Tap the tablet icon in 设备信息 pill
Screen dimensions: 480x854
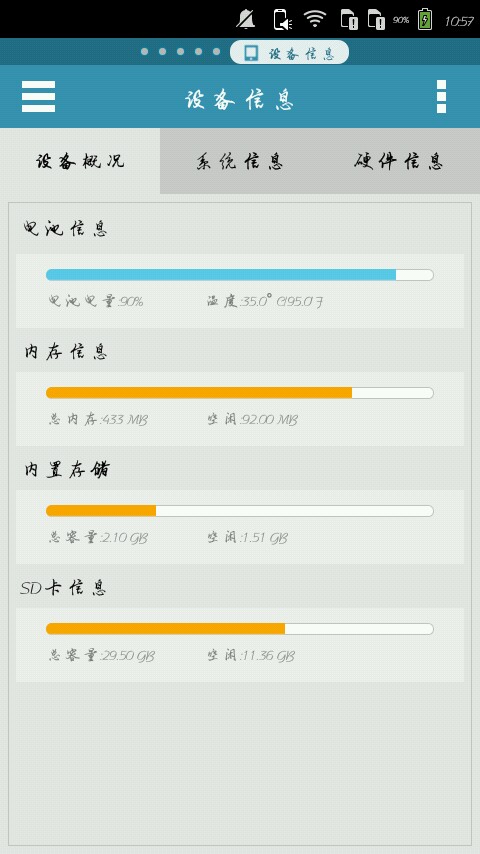tap(251, 53)
